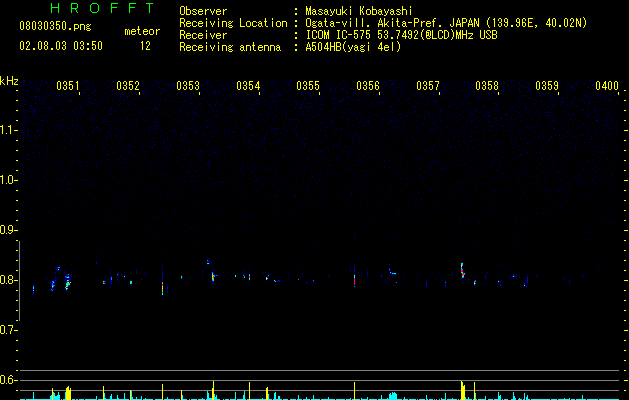Click the 0357 time marker

428,85
